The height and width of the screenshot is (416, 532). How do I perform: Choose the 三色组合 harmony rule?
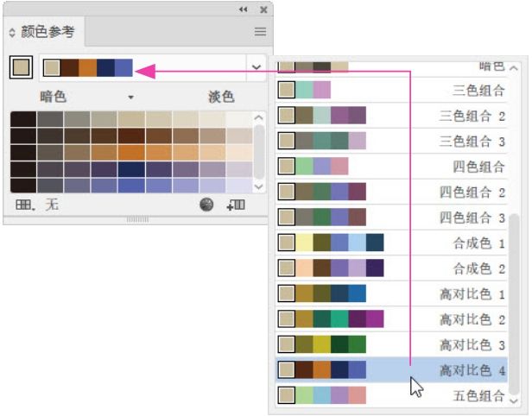click(391, 90)
